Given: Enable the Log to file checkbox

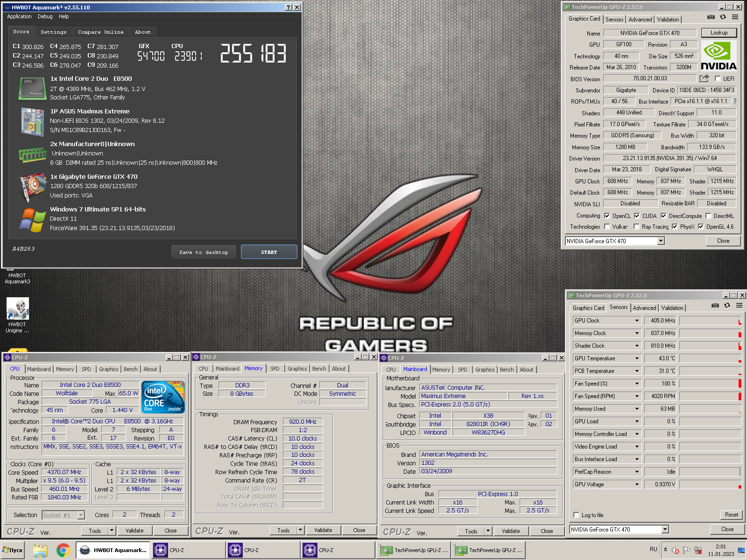Looking at the screenshot, I should coord(576,515).
